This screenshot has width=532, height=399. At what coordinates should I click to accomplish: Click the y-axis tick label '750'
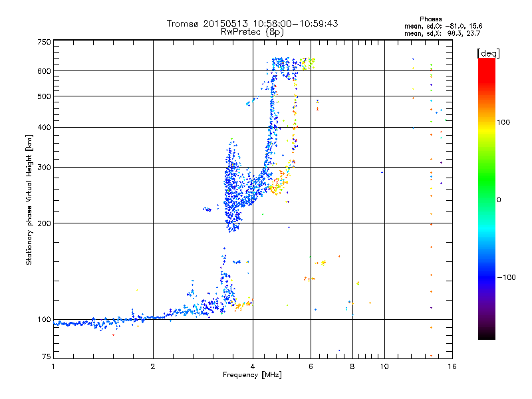coord(44,42)
